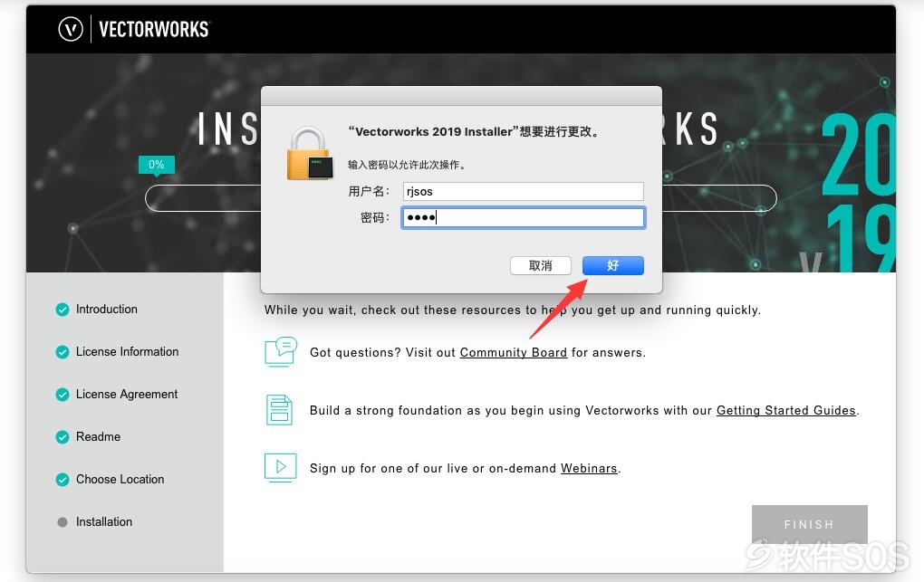The height and width of the screenshot is (582, 924).
Task: Select the License Agreement step label
Action: [127, 394]
